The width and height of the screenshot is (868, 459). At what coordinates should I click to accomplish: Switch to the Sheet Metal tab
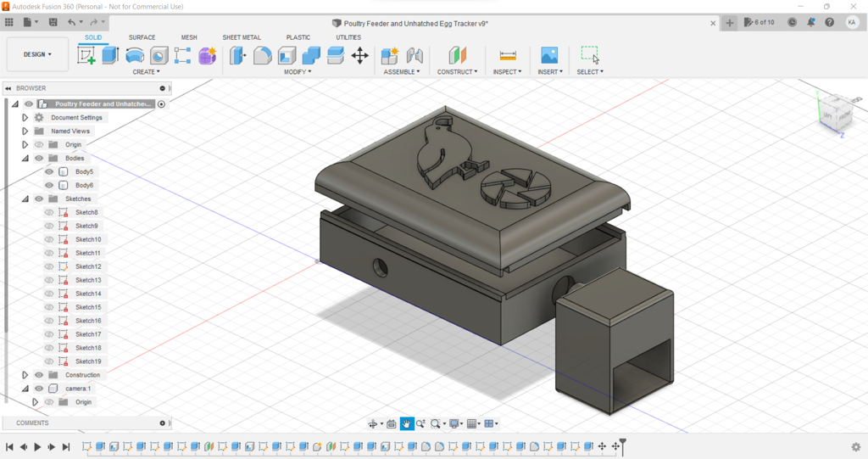pos(242,37)
